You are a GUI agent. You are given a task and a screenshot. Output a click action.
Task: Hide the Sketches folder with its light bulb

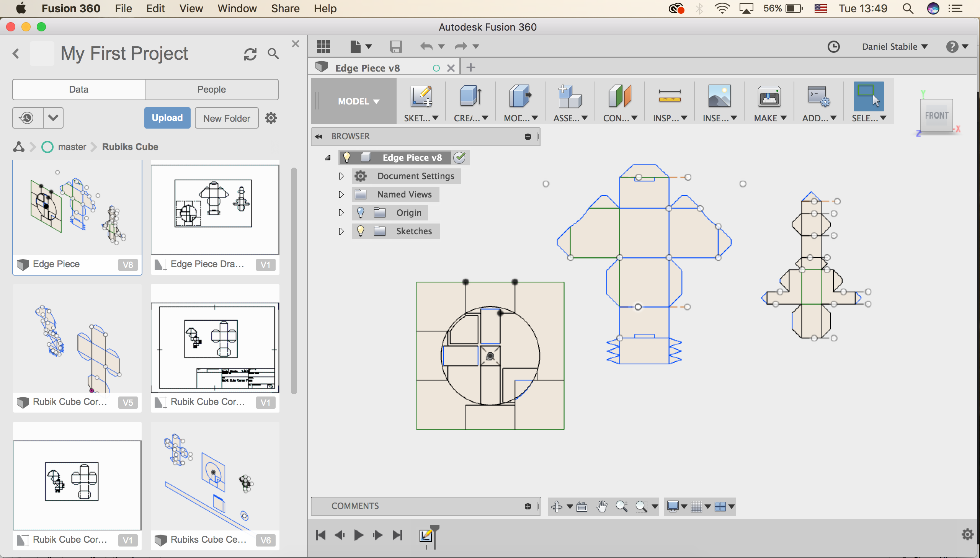click(361, 231)
